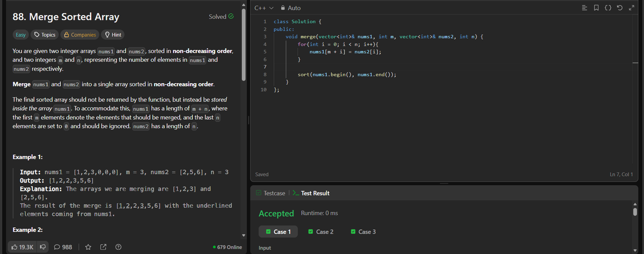
Task: Select the Case 3 result
Action: tap(363, 231)
